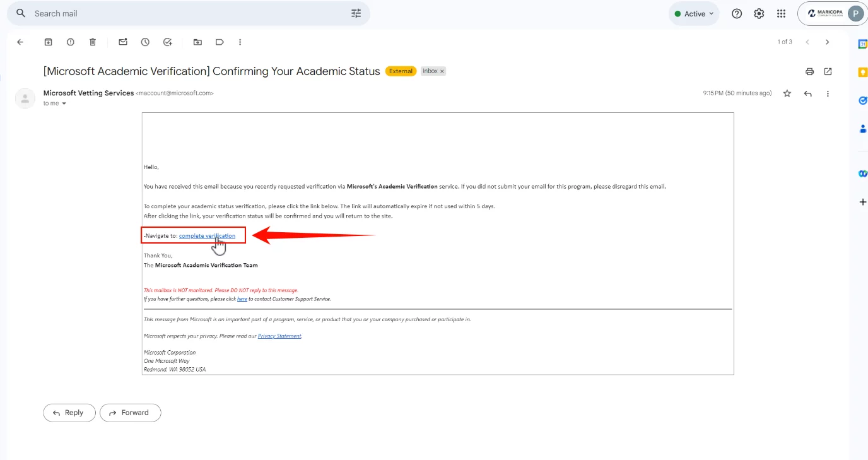Add this email to Tasks
Screen dimensions: 868x460
167,42
